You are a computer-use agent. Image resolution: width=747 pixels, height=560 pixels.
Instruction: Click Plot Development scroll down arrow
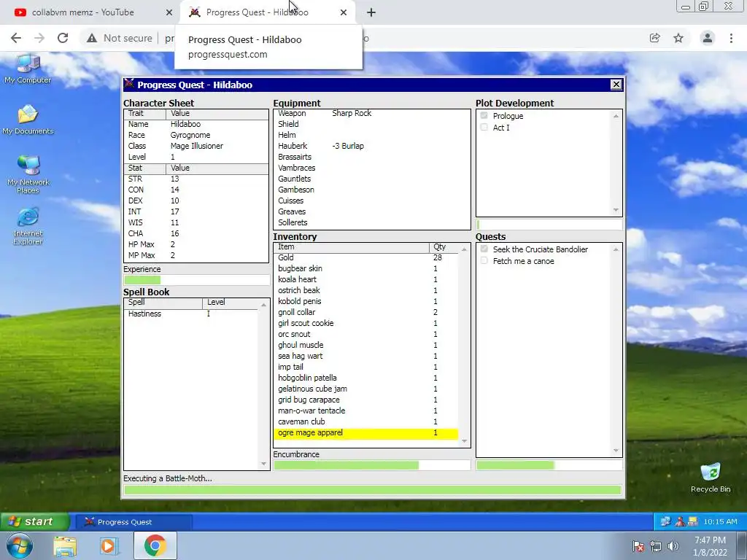(616, 210)
